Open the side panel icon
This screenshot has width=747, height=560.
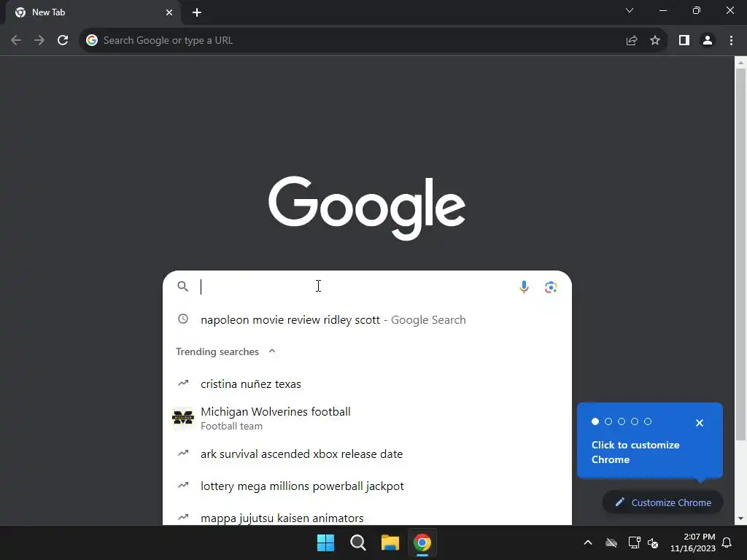(x=684, y=41)
